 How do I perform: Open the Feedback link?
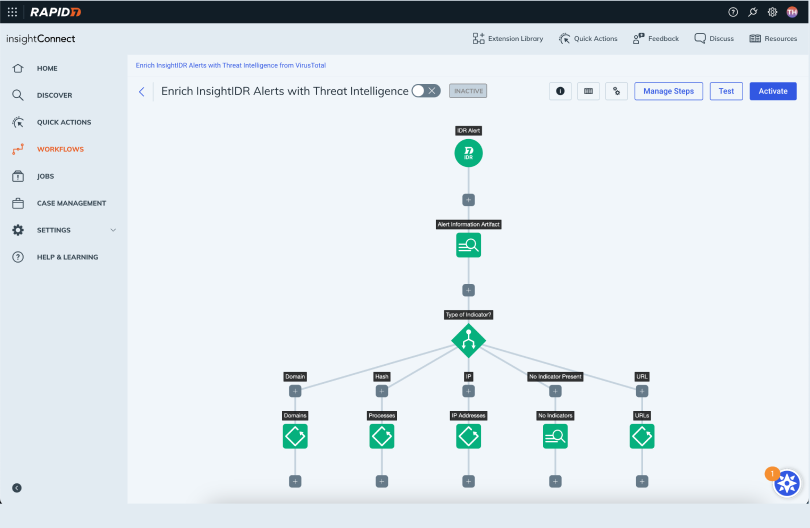click(x=656, y=39)
